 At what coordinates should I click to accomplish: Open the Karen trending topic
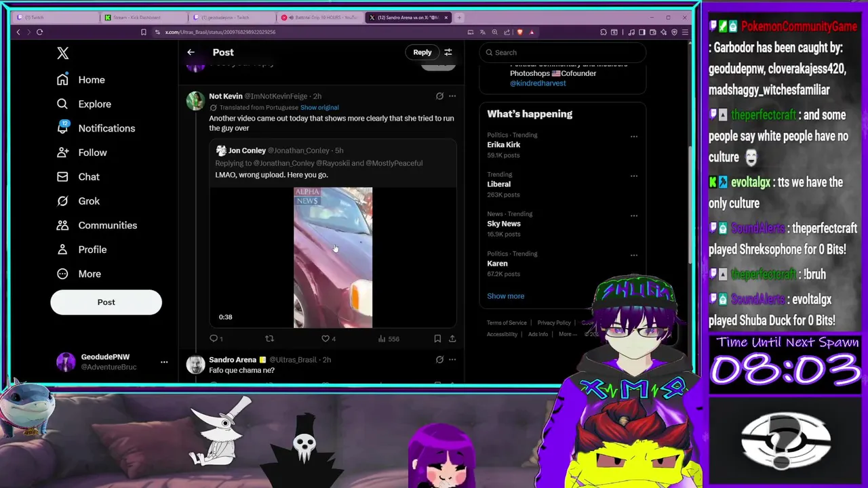click(x=497, y=264)
